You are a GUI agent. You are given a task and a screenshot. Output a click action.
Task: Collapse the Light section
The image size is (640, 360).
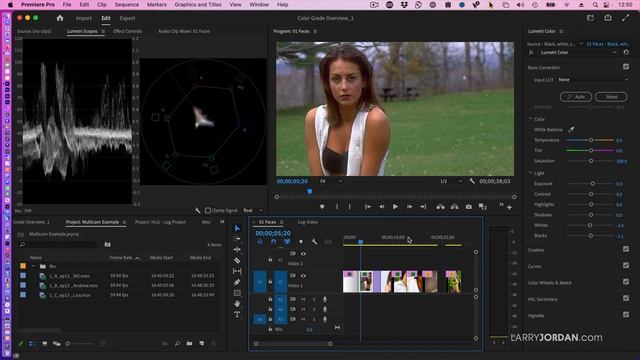[531, 173]
